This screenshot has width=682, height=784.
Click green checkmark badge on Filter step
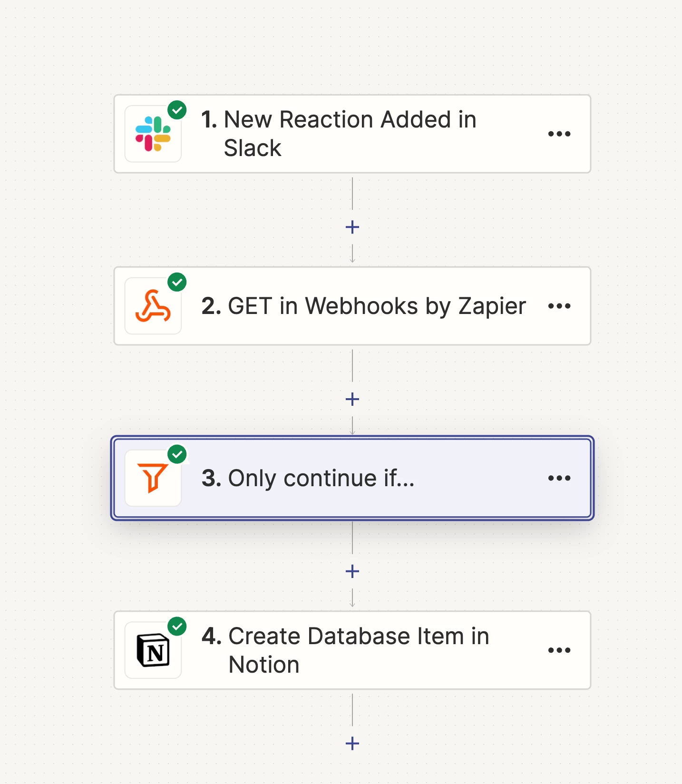177,455
